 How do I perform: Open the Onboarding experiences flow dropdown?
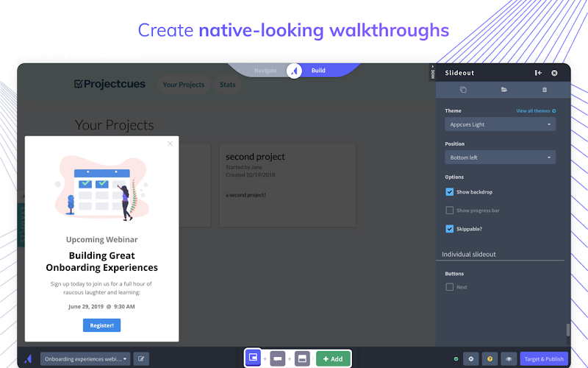(85, 359)
